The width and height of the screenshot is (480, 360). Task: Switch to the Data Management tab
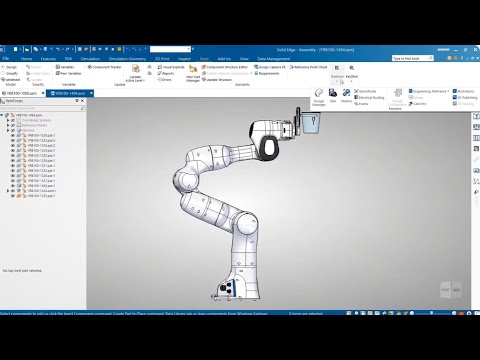coord(273,59)
